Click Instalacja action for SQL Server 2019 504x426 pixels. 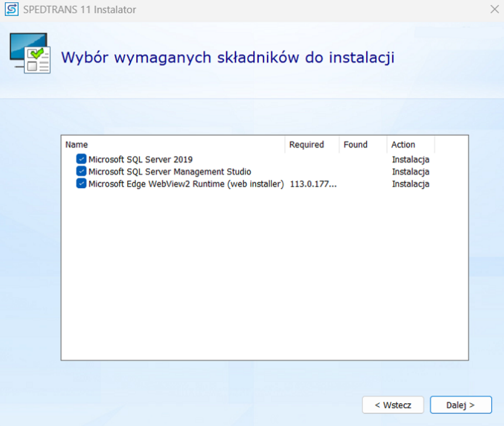click(410, 160)
